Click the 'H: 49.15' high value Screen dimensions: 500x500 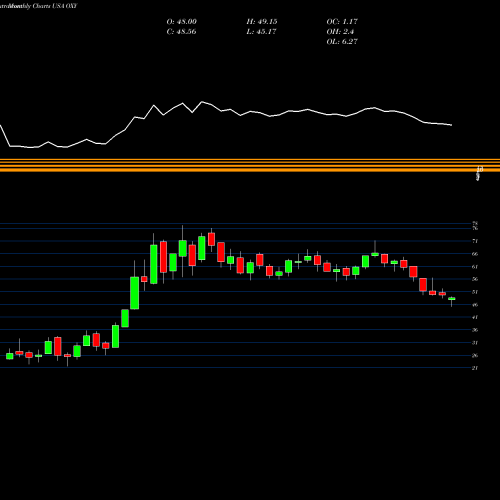pos(262,22)
